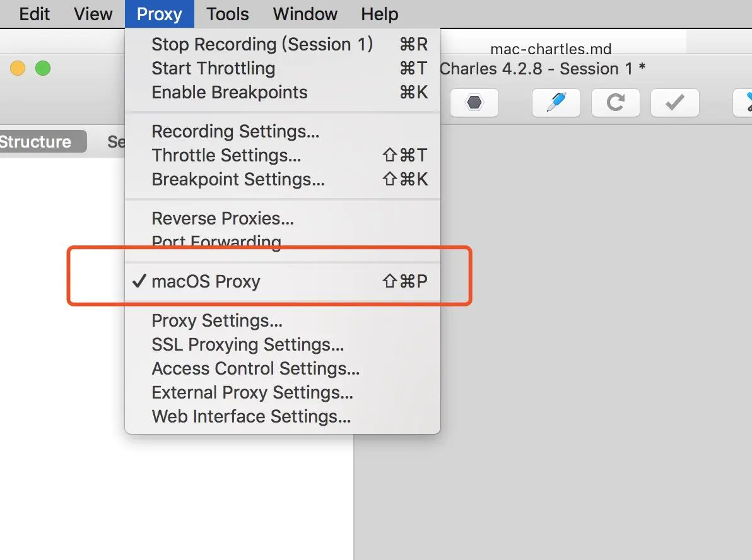Image resolution: width=752 pixels, height=560 pixels.
Task: Open Web Interface Settings...
Action: point(283,416)
